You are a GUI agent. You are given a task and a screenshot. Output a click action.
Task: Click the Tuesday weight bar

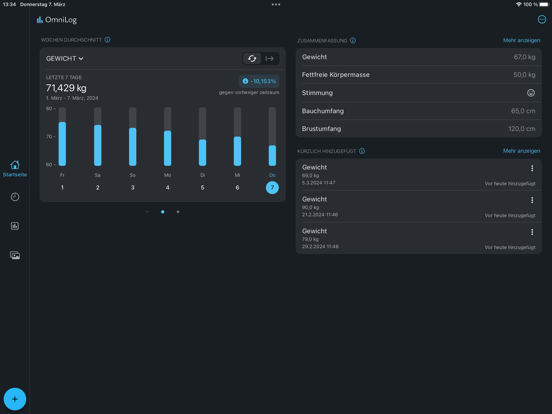(x=202, y=152)
